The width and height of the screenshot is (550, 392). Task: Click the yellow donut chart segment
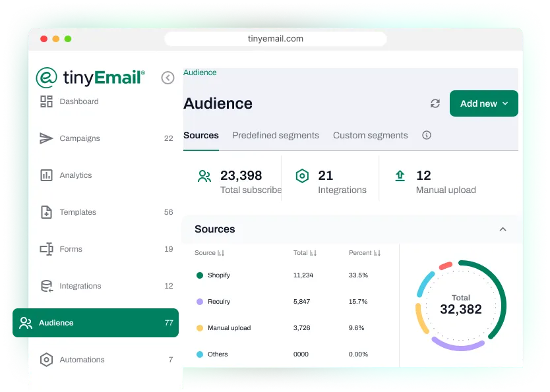coord(421,319)
